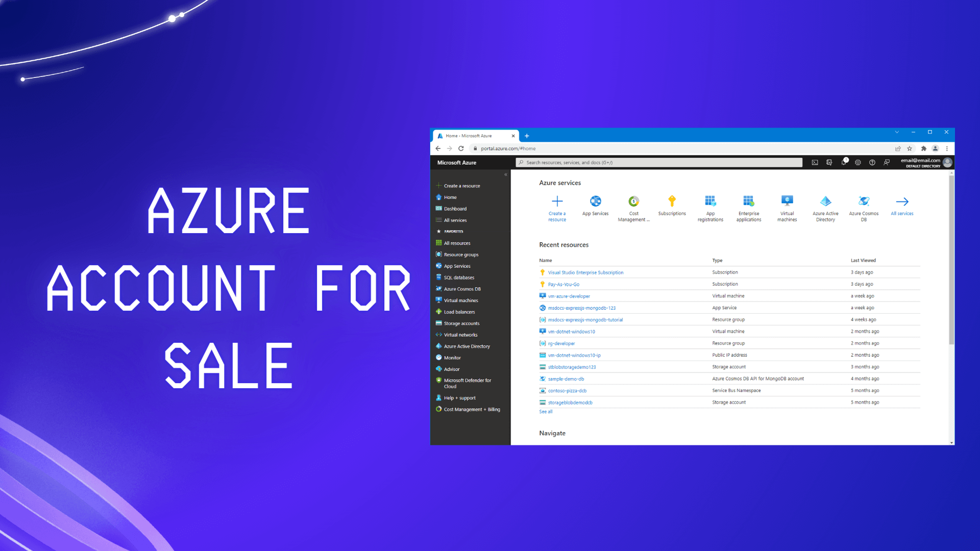Viewport: 980px width, 551px height.
Task: Expand recent resources with See all
Action: tap(545, 411)
